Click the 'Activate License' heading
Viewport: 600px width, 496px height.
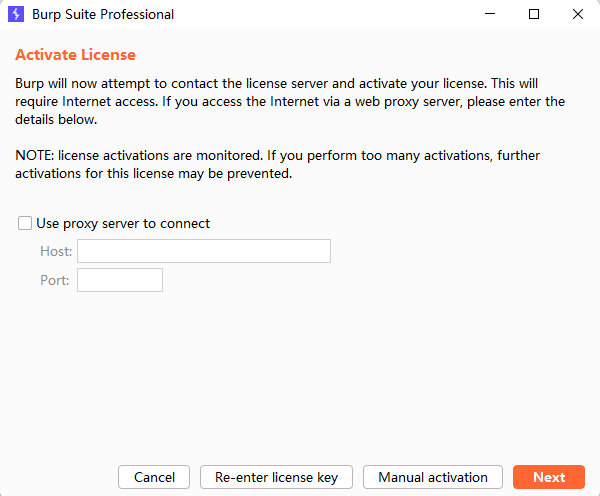[75, 55]
